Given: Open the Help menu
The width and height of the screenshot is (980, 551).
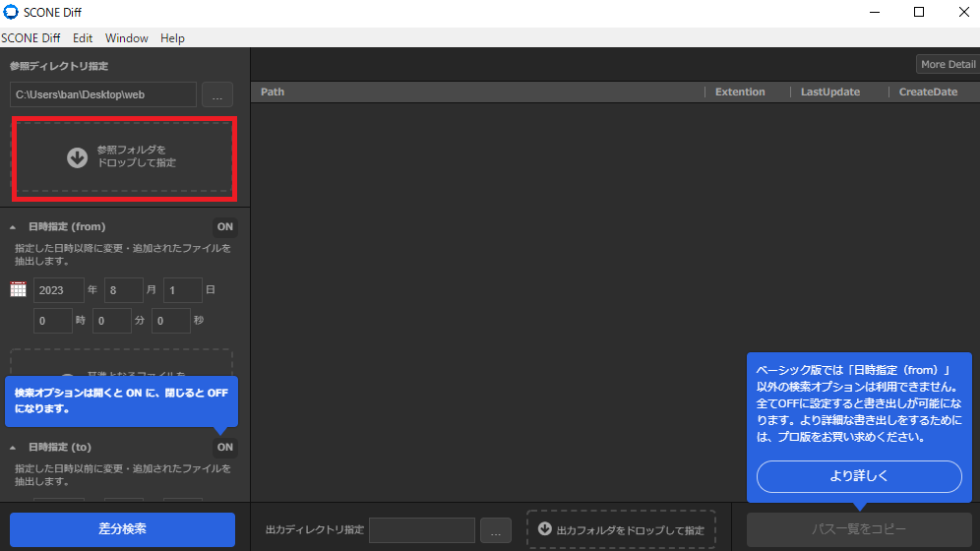Looking at the screenshot, I should [172, 38].
